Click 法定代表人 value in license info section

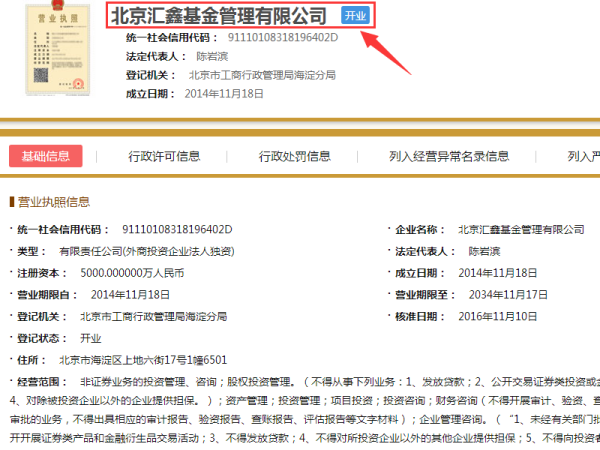click(x=484, y=251)
